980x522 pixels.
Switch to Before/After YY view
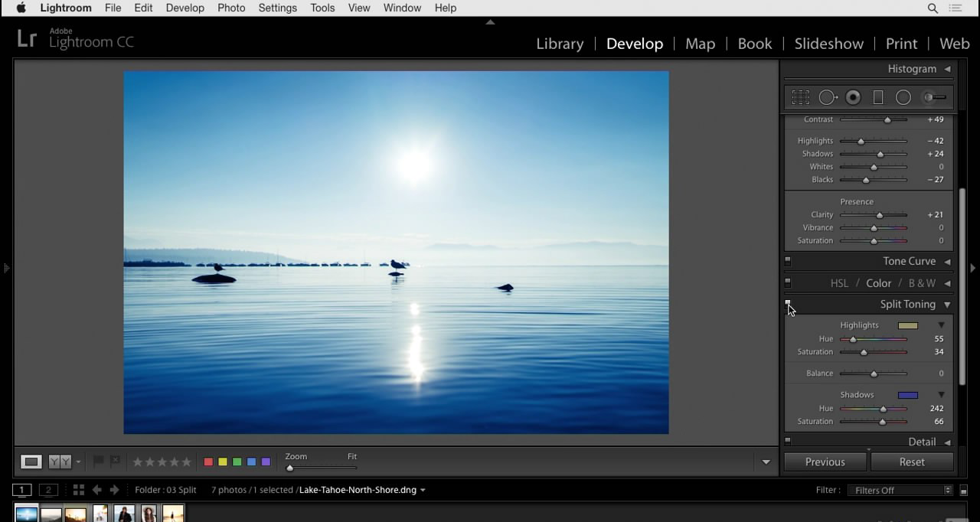point(60,462)
